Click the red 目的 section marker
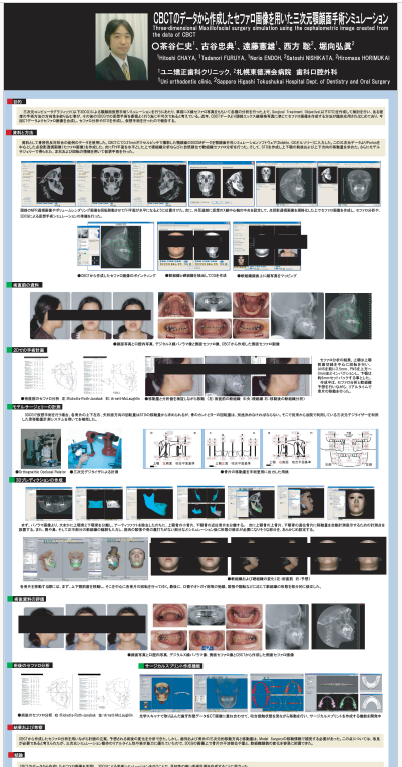 (x=15, y=102)
